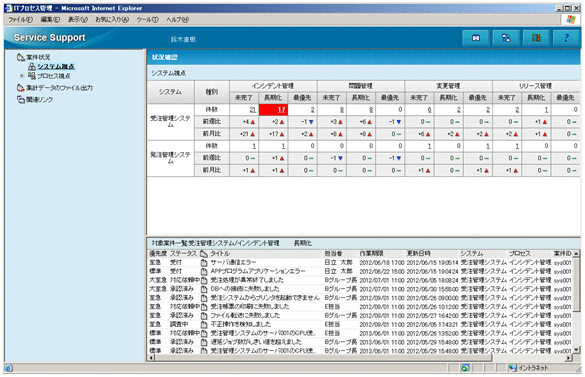
Task: Open the 6 unfinished 変更管理 count for 受注管理システム
Action: [x=429, y=110]
